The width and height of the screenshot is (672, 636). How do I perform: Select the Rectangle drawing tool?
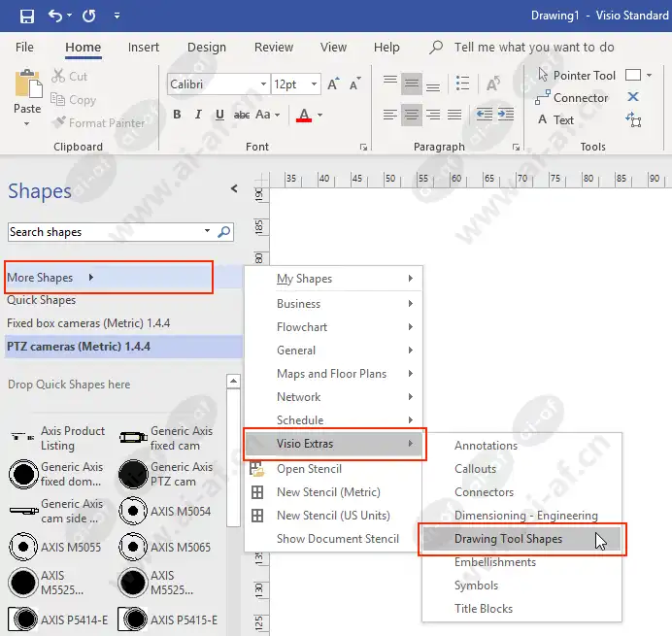click(633, 75)
